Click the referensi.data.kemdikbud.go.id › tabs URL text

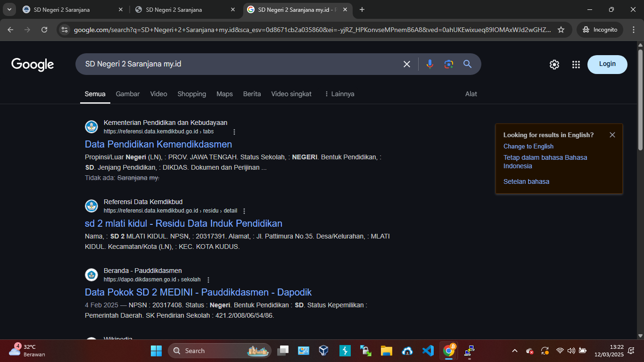pos(158,132)
